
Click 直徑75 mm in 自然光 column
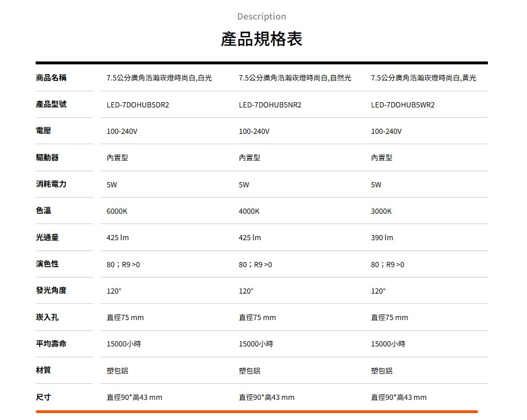click(x=257, y=318)
